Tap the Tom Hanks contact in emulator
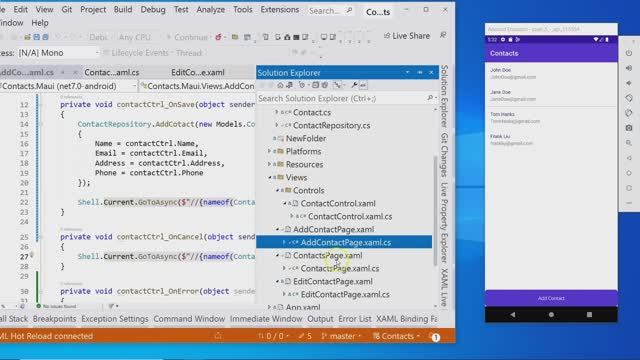This screenshot has height=360, width=640. pos(551,118)
